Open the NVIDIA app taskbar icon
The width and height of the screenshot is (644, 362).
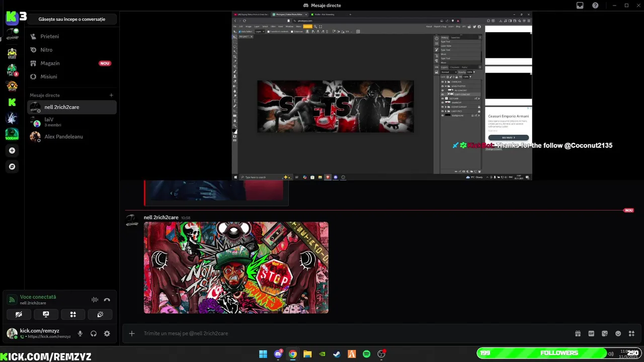(x=323, y=354)
